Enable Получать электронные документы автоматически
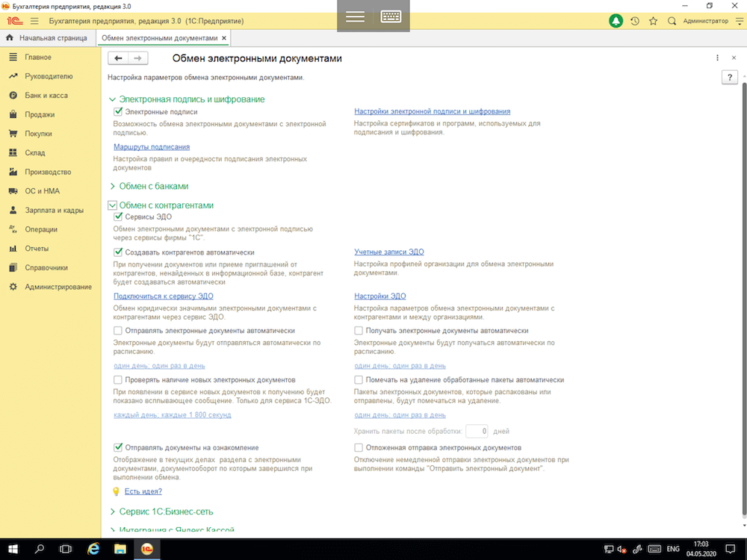Viewport: 747px width, 560px height. [359, 331]
